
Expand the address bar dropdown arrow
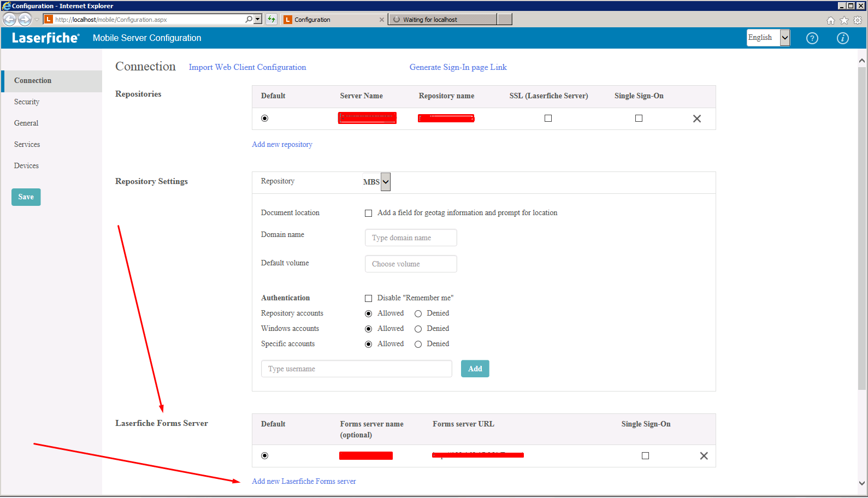click(258, 19)
